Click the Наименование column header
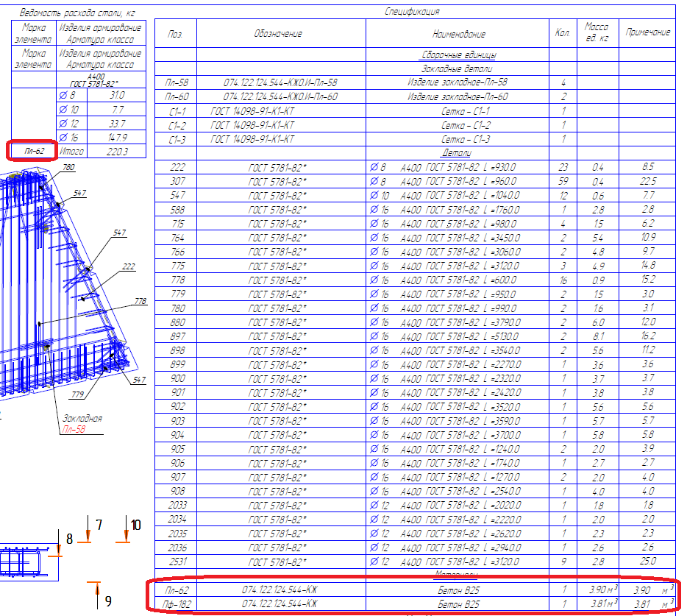The width and height of the screenshot is (687, 616). (x=458, y=34)
